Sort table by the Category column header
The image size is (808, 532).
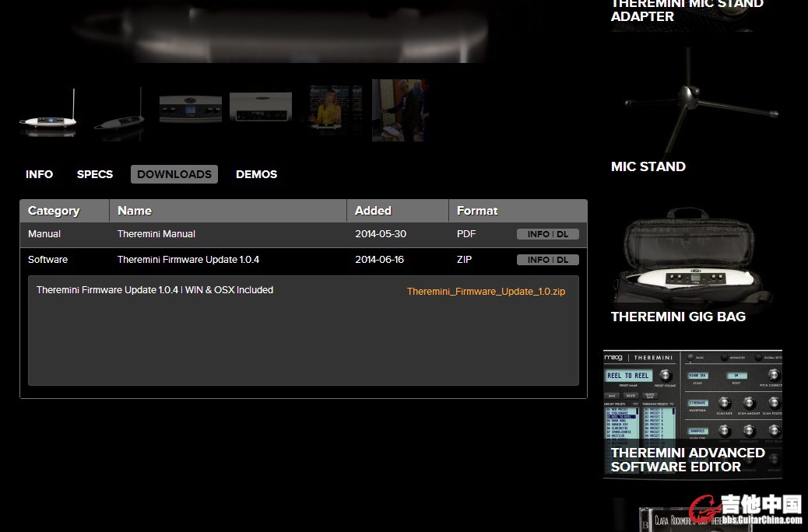54,211
